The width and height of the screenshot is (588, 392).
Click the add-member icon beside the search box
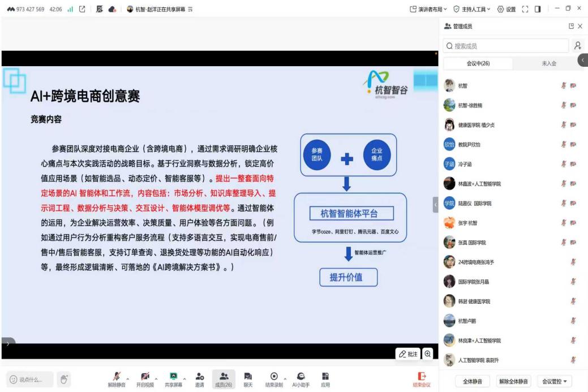578,46
